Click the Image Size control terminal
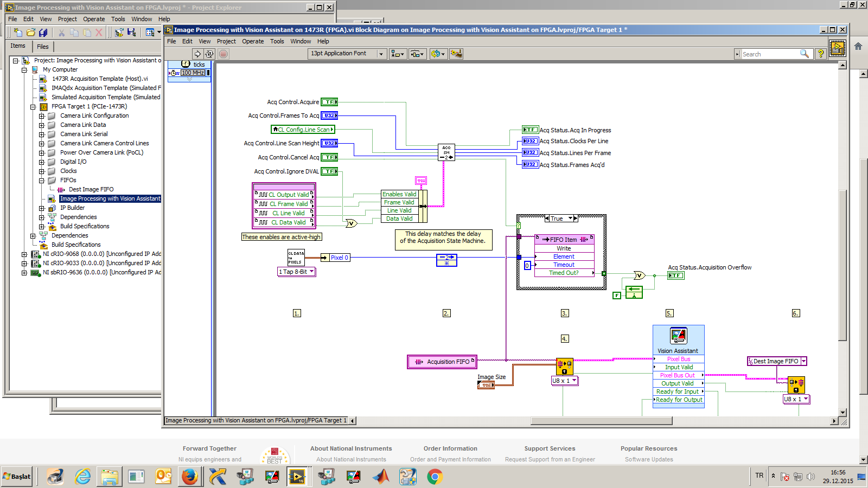Screen dimensions: 868x488 pyautogui.click(x=486, y=385)
